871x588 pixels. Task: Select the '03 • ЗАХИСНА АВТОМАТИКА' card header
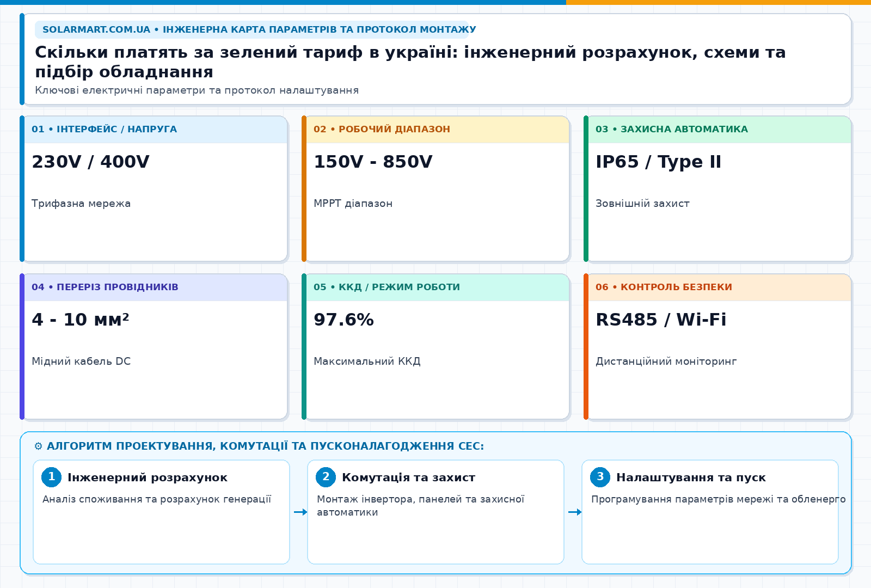coord(720,130)
